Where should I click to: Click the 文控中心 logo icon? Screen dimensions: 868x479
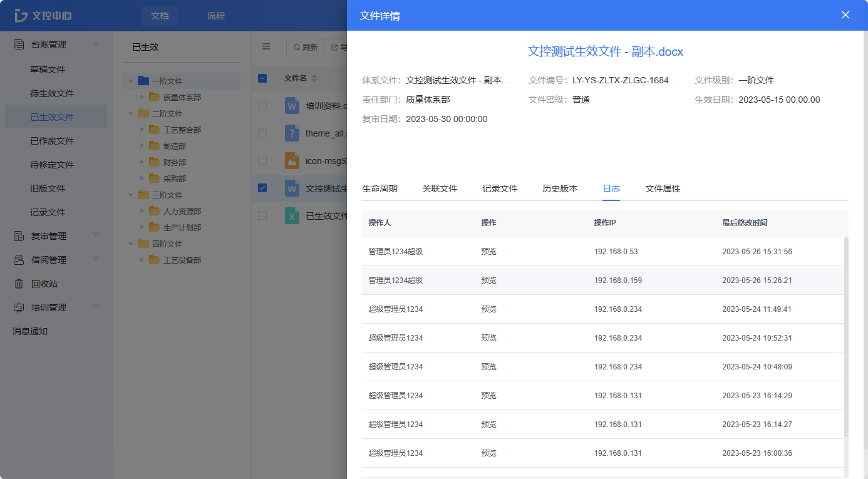(x=21, y=15)
